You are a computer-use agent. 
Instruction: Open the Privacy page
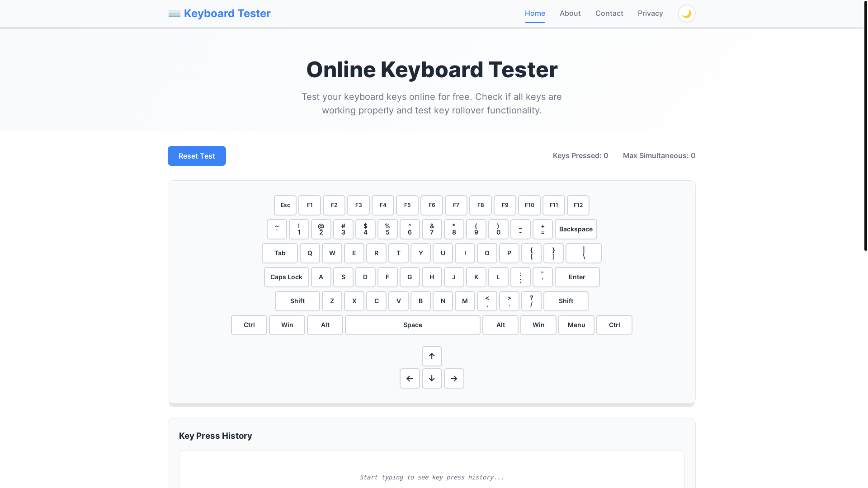(x=650, y=14)
